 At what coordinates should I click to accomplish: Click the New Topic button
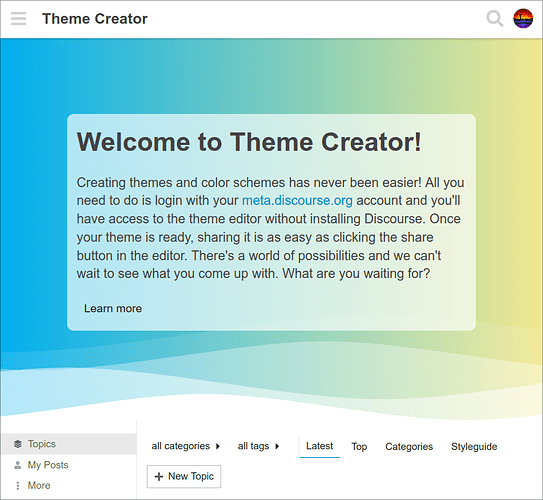[x=184, y=476]
